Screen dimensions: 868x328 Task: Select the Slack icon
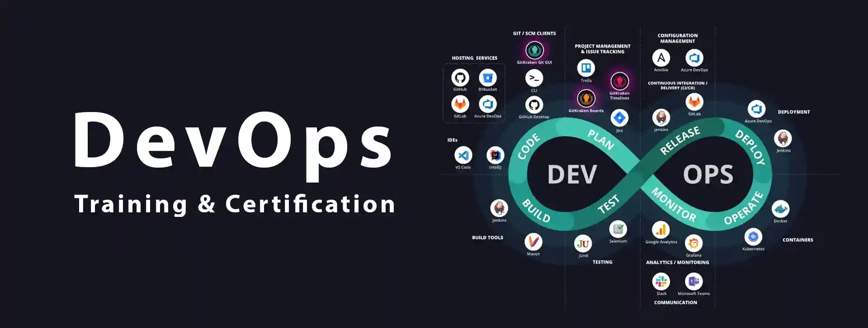(x=661, y=281)
